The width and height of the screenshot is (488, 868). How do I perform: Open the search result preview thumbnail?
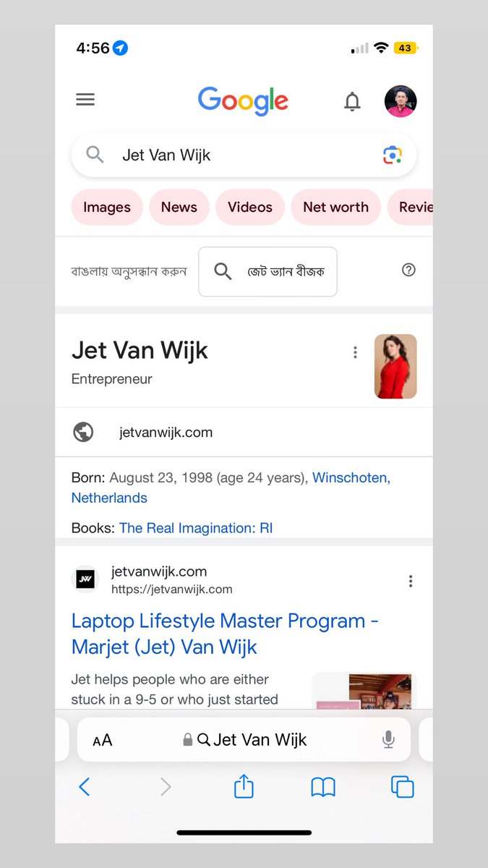(364, 691)
